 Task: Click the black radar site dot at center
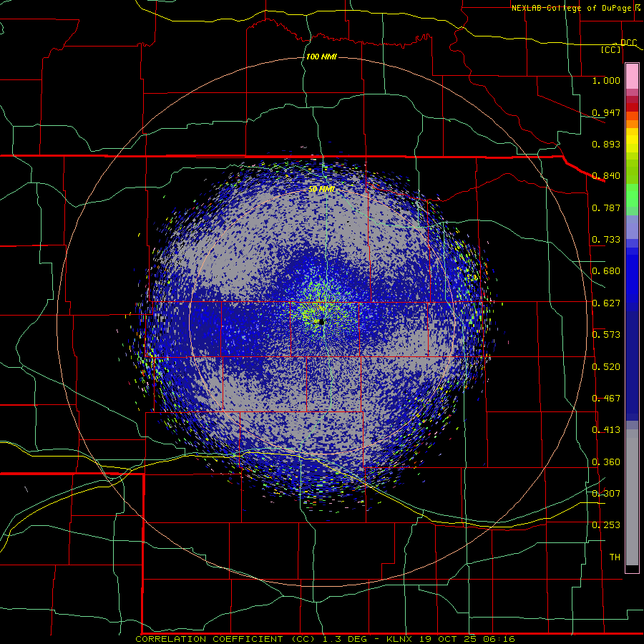pyautogui.click(x=321, y=323)
